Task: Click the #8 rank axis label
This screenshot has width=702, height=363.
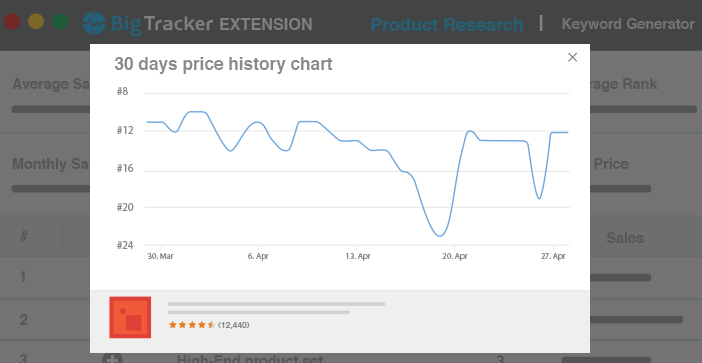Action: [x=122, y=92]
